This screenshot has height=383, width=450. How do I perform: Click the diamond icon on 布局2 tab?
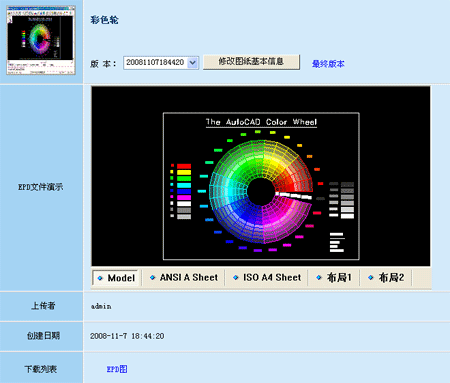[x=371, y=277]
